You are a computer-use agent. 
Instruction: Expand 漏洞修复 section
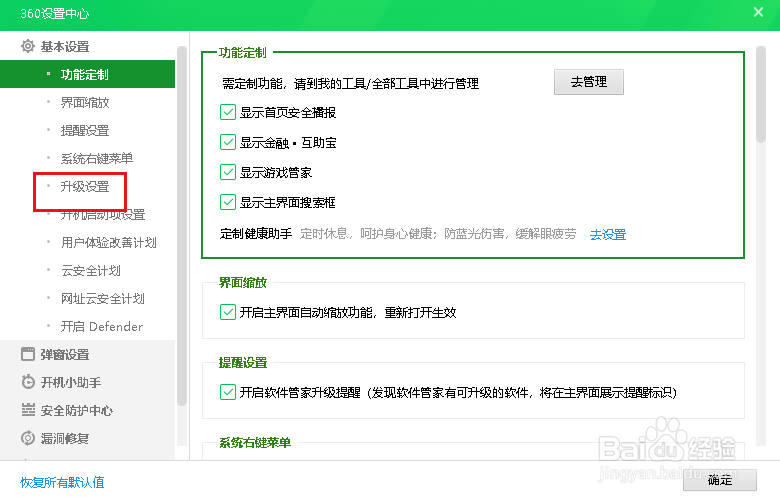(65, 438)
